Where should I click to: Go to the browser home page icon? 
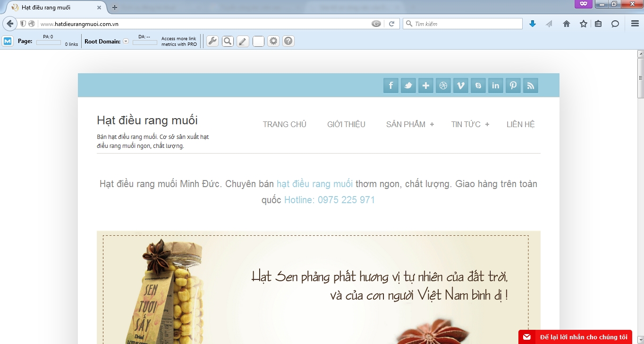pos(567,24)
